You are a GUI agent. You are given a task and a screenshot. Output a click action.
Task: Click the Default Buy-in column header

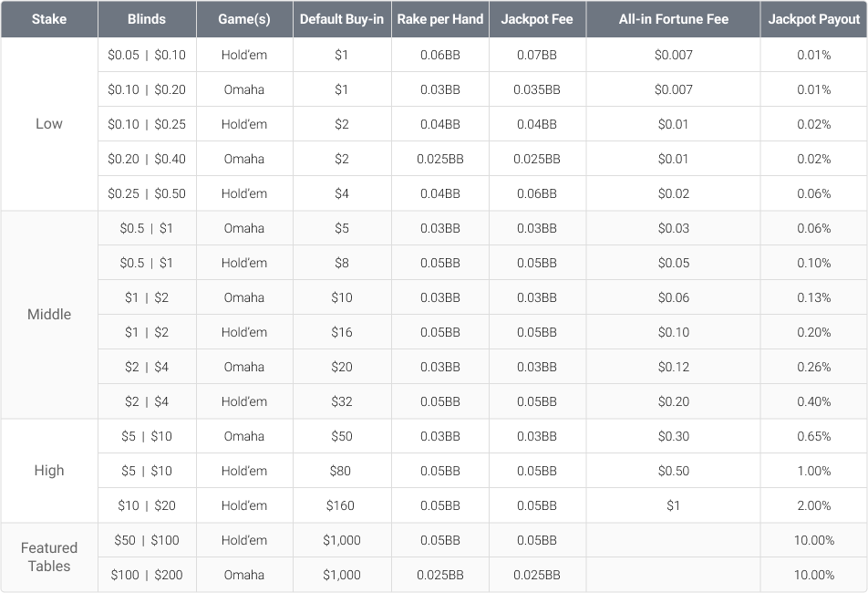[341, 19]
